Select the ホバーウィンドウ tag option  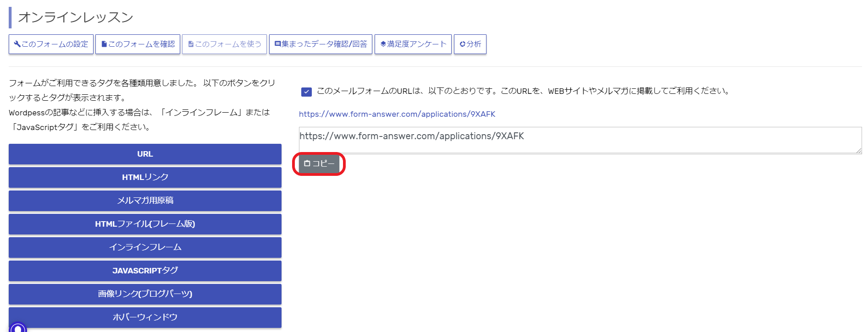(x=145, y=318)
